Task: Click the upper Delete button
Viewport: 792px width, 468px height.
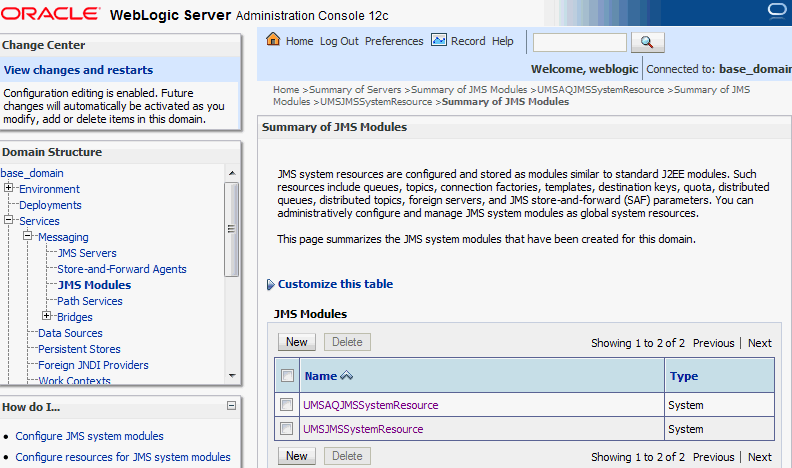Action: coord(347,342)
